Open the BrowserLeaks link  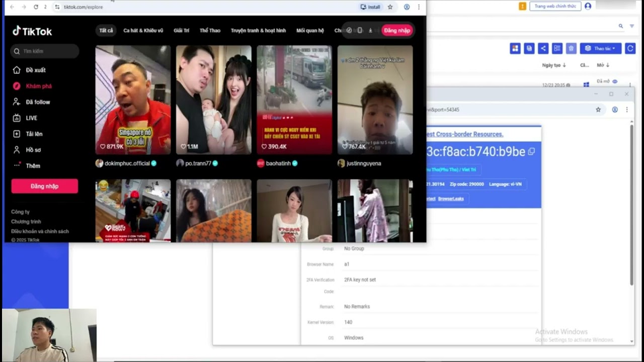pyautogui.click(x=451, y=199)
